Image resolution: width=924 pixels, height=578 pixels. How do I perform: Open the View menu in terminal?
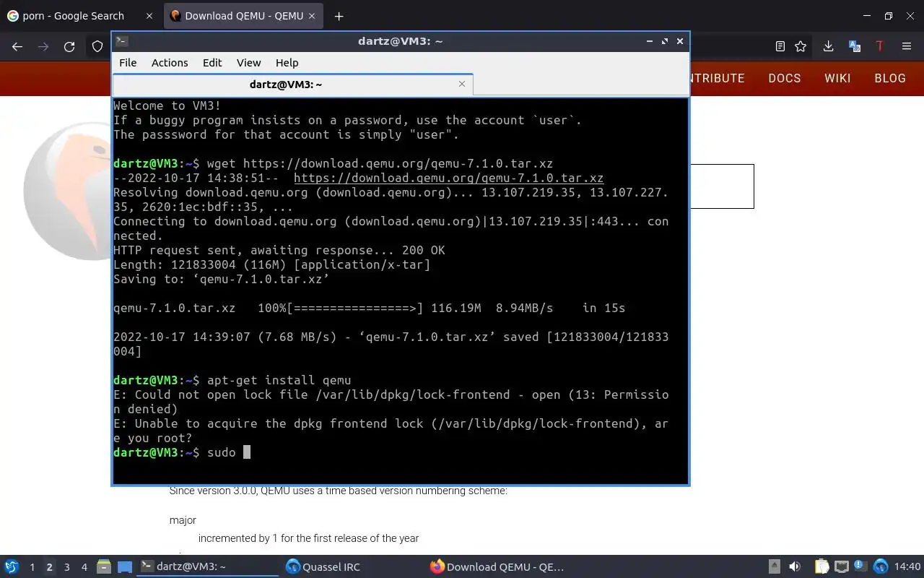click(x=248, y=63)
